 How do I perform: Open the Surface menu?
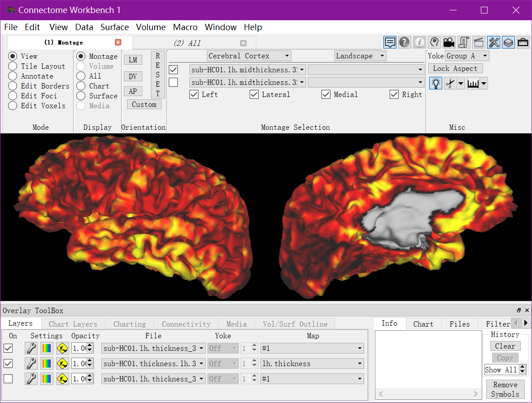click(114, 27)
